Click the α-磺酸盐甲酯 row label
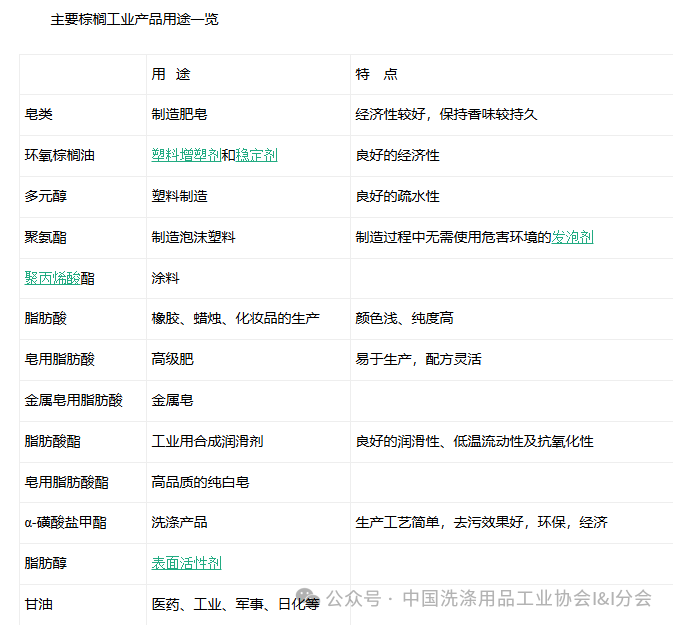This screenshot has width=673, height=625. coord(66,522)
